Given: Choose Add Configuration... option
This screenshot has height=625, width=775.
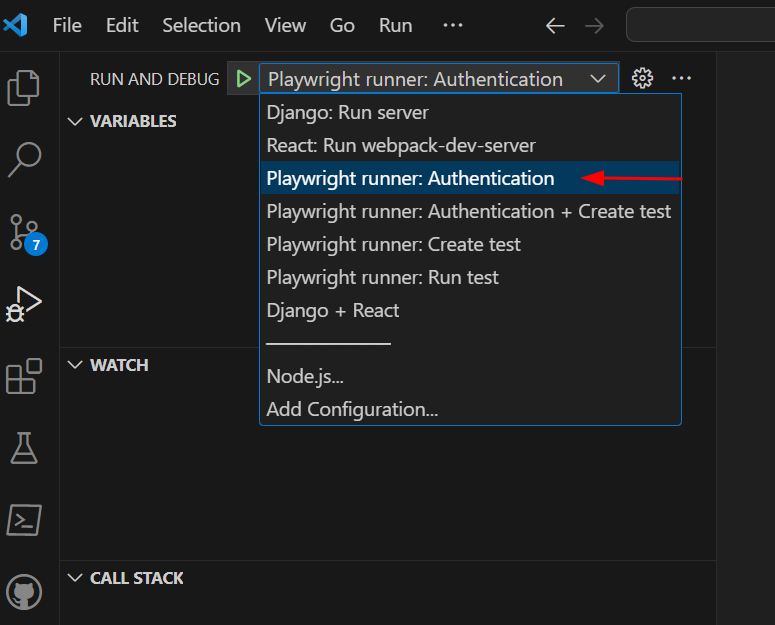Looking at the screenshot, I should coord(470,410).
